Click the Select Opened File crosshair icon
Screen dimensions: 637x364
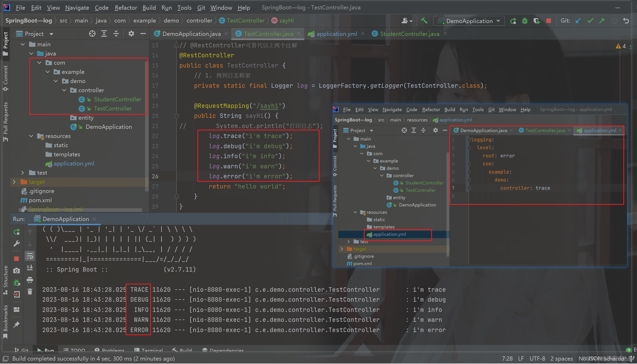click(x=92, y=34)
